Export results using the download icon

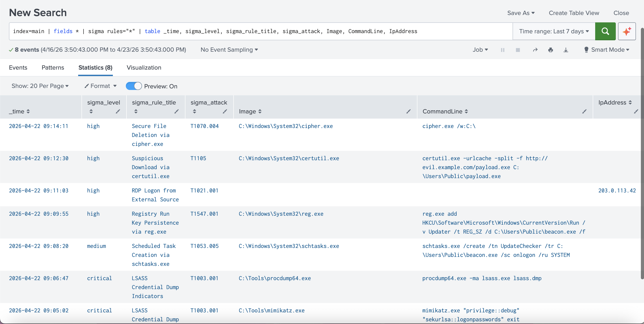(566, 50)
